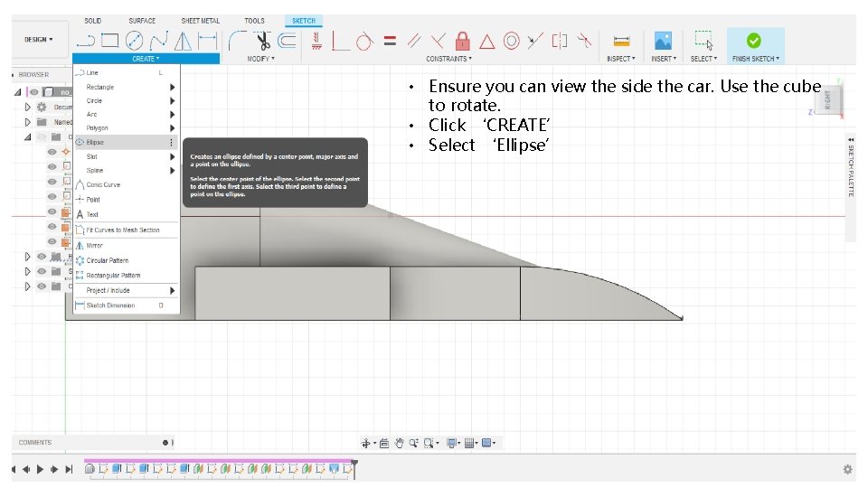Choose Ellipse from the Create menu
This screenshot has width=868, height=488.
click(x=127, y=142)
